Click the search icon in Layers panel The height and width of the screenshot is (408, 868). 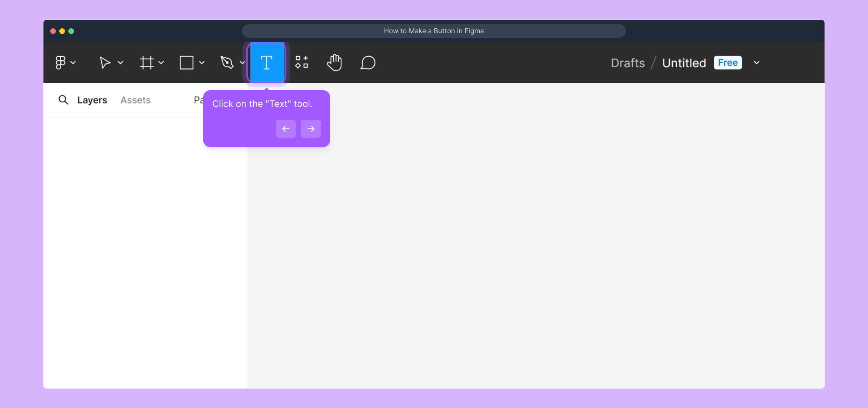point(63,100)
